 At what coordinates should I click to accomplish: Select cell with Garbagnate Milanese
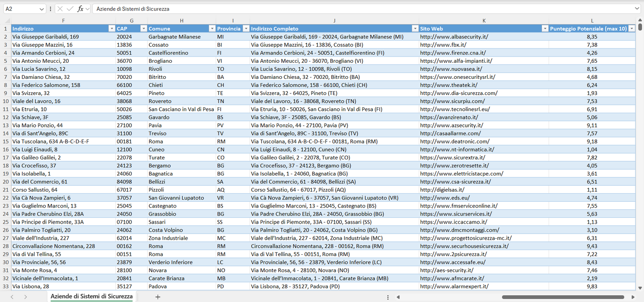[x=174, y=37]
